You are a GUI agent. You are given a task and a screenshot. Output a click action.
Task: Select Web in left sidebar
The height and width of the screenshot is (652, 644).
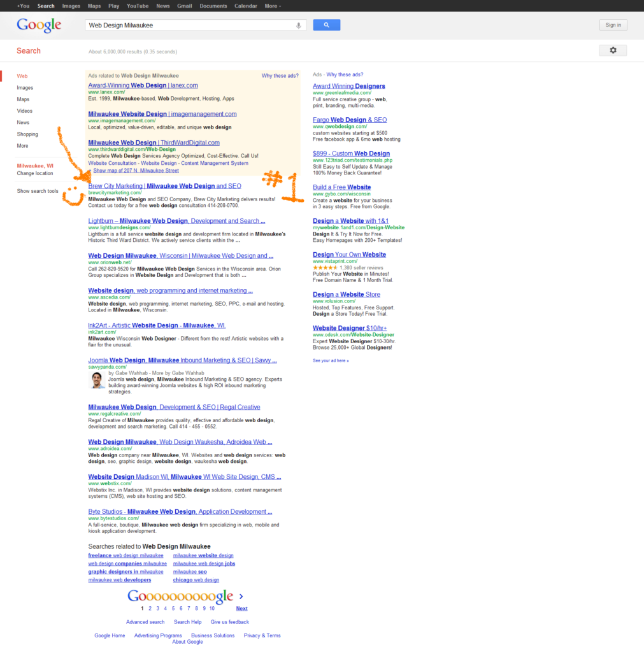click(x=22, y=76)
